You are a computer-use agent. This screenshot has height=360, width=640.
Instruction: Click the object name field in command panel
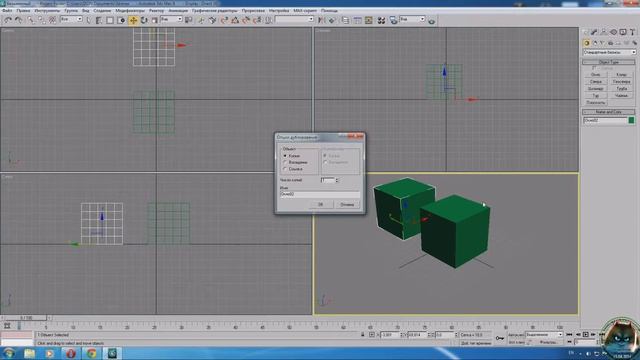(605, 120)
